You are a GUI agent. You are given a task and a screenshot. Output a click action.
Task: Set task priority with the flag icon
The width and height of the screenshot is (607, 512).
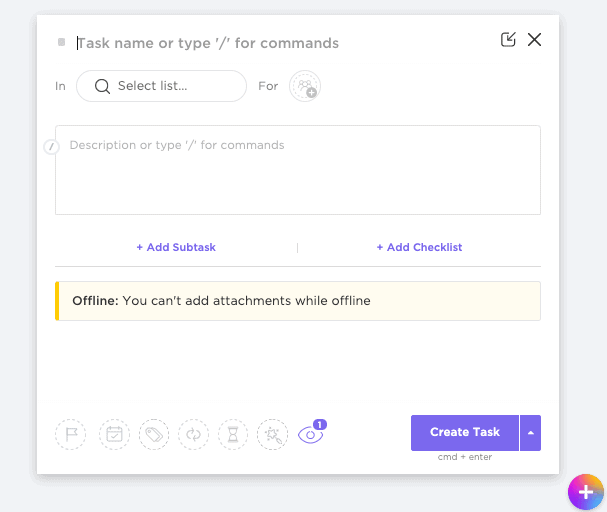(71, 434)
